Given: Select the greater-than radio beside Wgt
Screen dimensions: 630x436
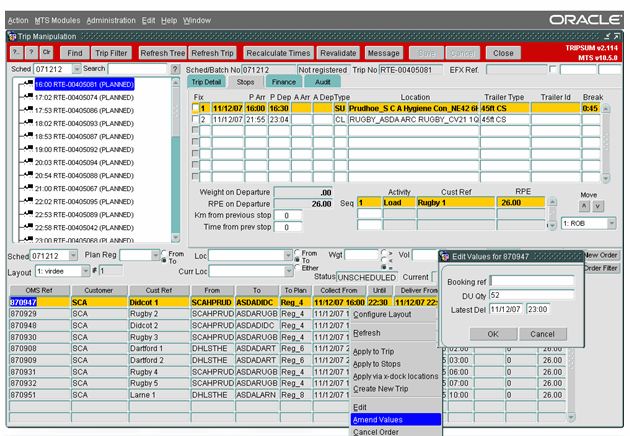Looking at the screenshot, I should click(x=384, y=252).
